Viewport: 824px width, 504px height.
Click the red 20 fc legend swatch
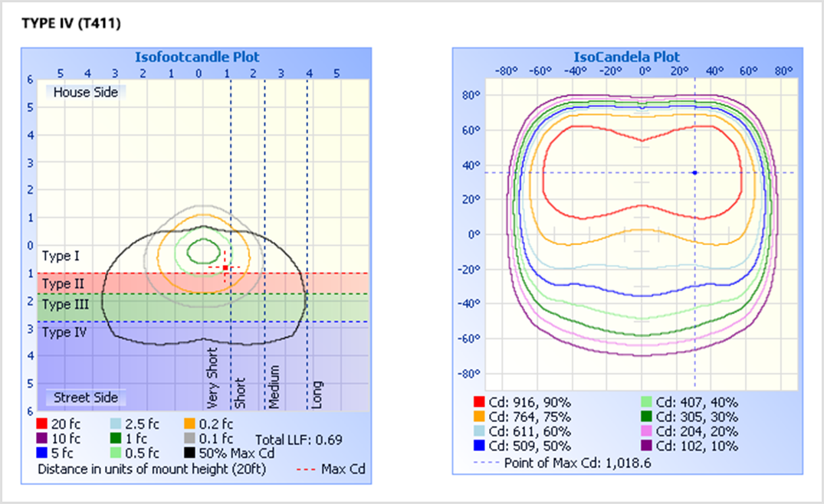pos(42,424)
